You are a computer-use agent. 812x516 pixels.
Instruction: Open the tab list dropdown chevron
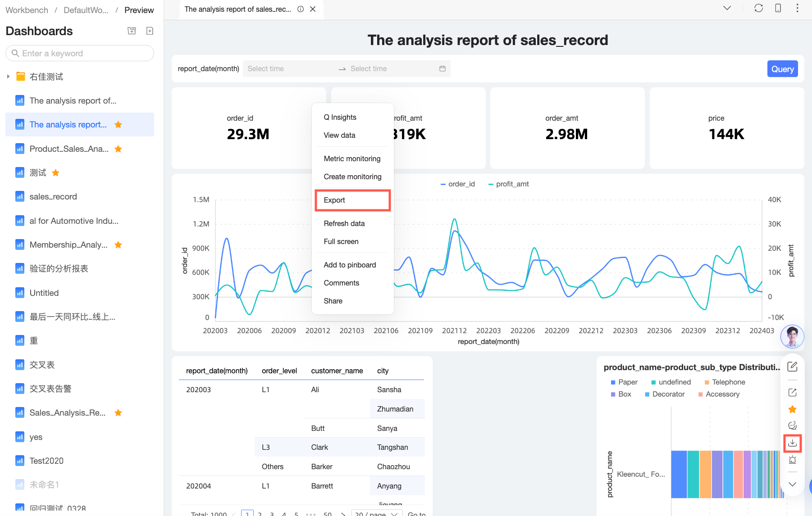[x=727, y=8]
